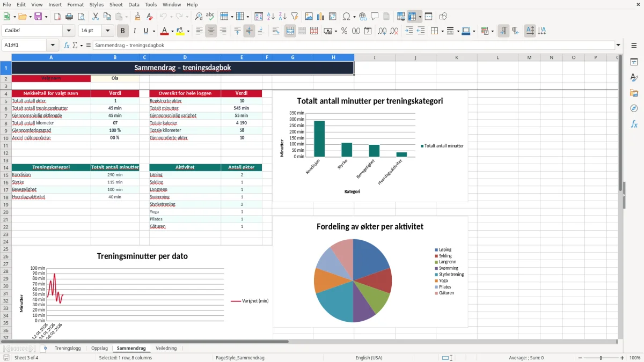Switch to the Veiledning sheet tab
Image resolution: width=644 pixels, height=362 pixels.
(166, 348)
